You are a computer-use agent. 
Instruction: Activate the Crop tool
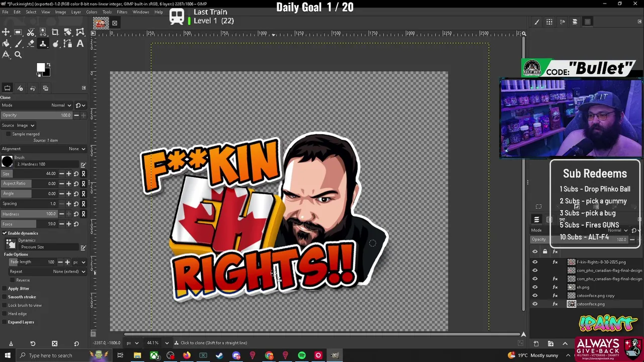pyautogui.click(x=55, y=32)
